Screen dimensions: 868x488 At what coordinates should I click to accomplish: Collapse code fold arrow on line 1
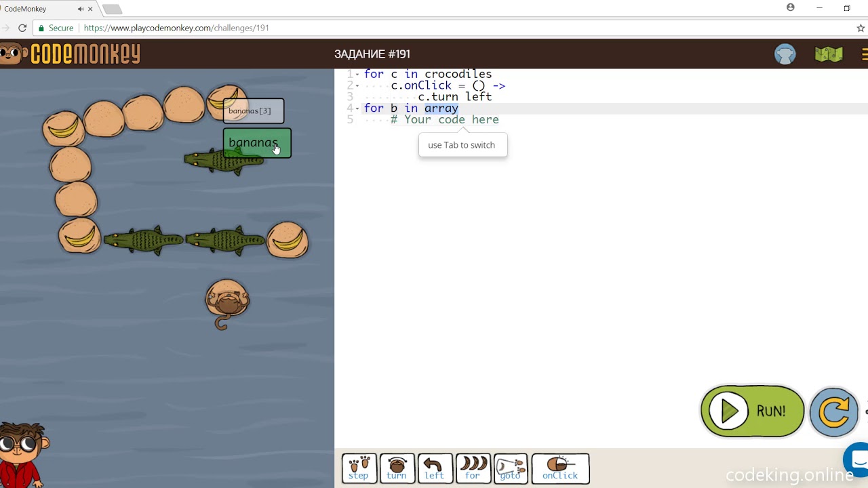click(x=357, y=74)
